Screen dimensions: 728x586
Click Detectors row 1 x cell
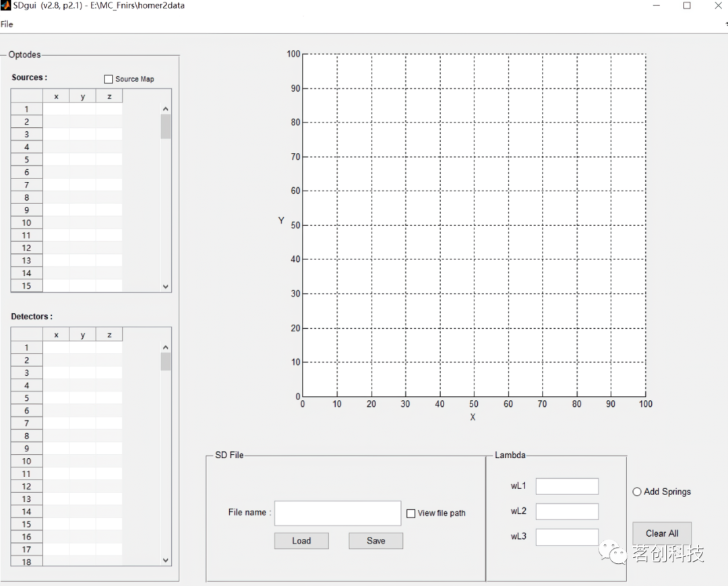pos(56,348)
